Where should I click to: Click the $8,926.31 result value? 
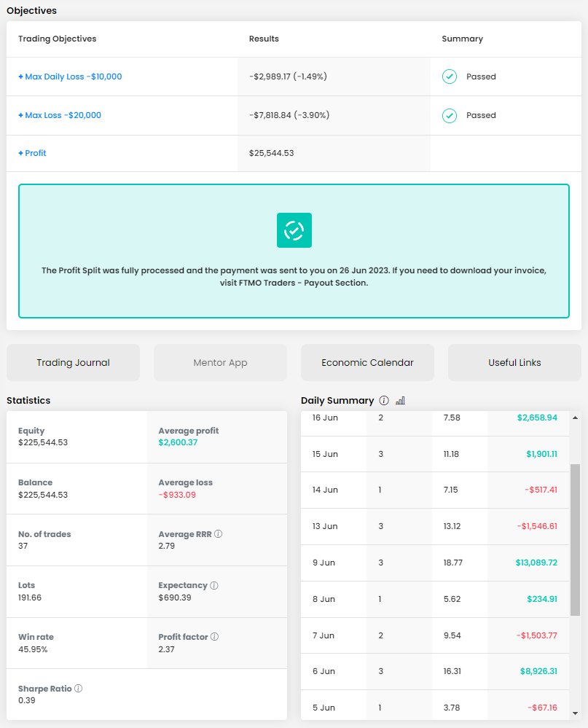click(538, 671)
